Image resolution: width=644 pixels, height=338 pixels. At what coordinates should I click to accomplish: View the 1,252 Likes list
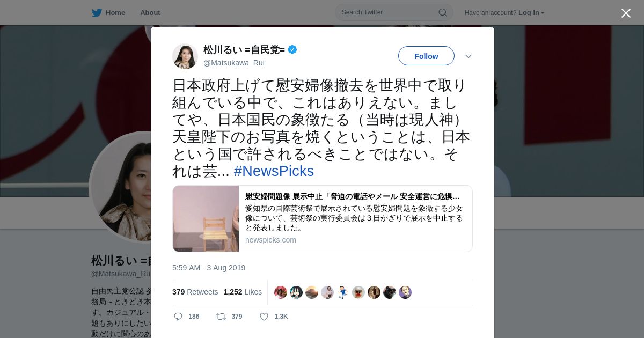[243, 292]
